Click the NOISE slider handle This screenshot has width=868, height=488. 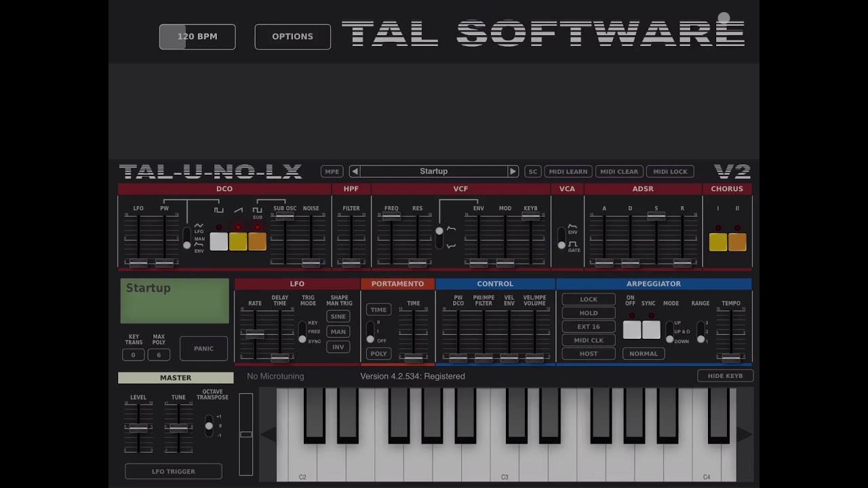click(311, 263)
